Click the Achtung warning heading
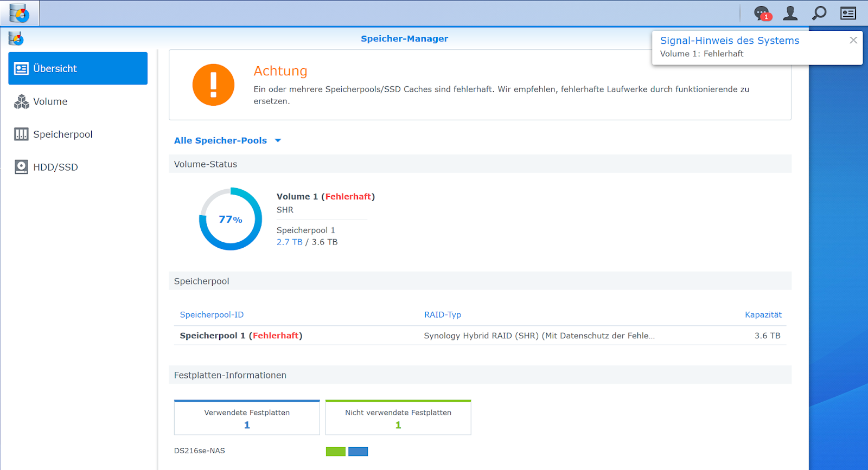868x470 pixels. pos(280,71)
